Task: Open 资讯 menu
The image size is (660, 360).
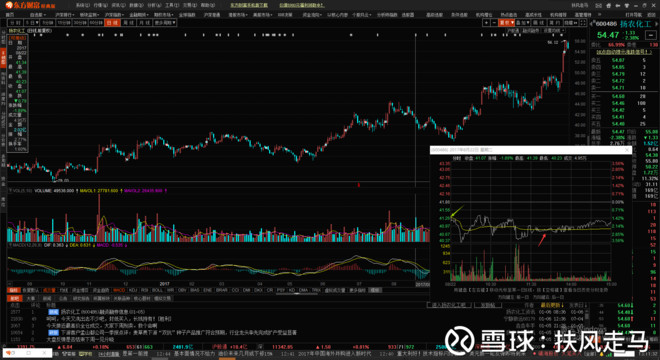Action: click(118, 5)
